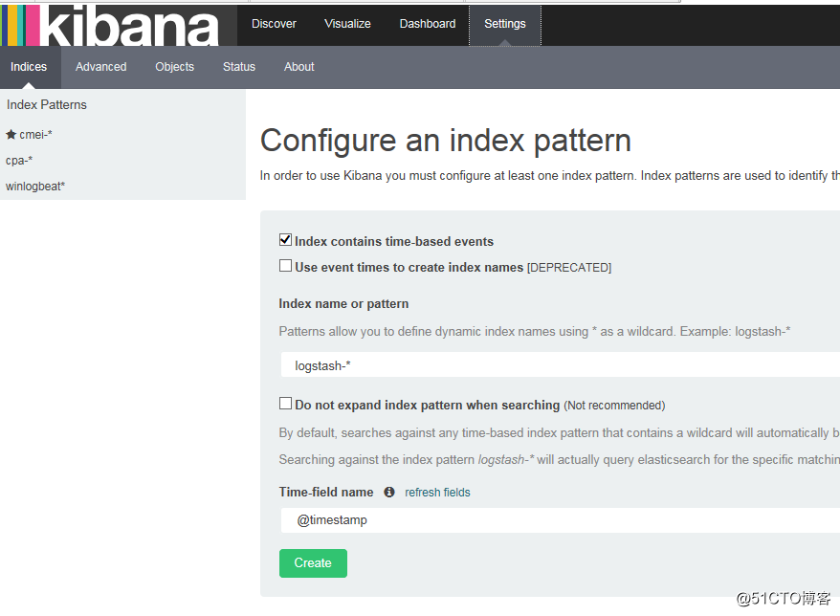This screenshot has width=840, height=616.
Task: Select the cpa-* index pattern
Action: (x=19, y=161)
